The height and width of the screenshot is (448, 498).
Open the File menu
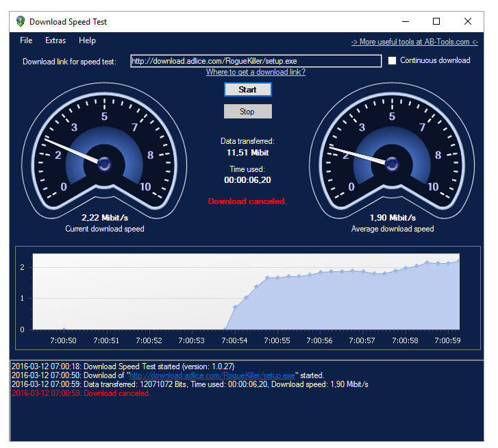click(x=26, y=41)
